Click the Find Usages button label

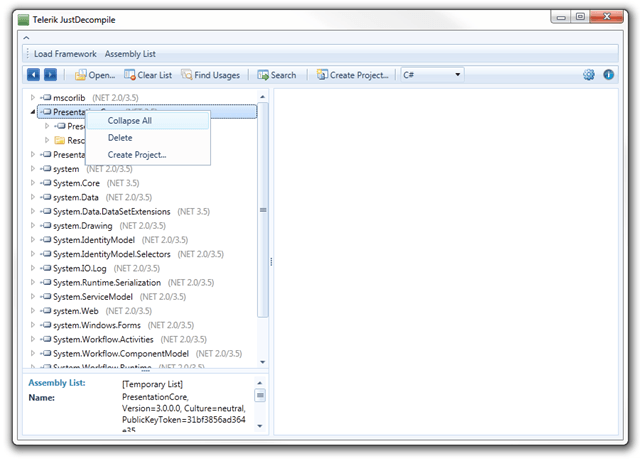pos(217,75)
